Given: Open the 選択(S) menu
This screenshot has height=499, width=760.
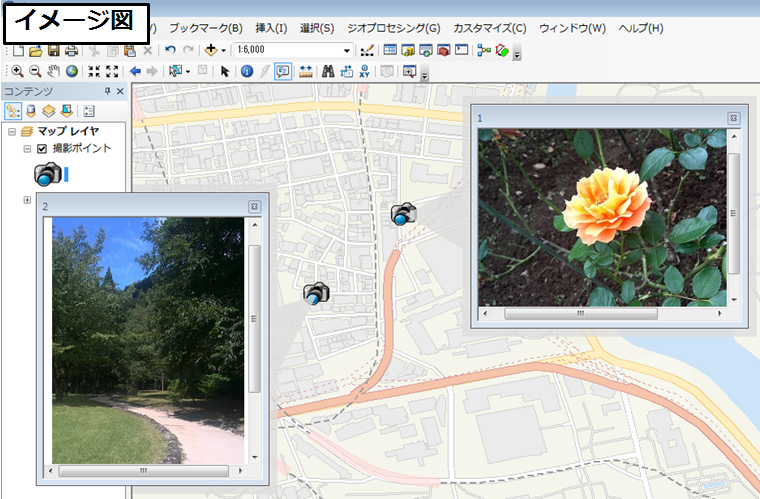Looking at the screenshot, I should point(317,28).
